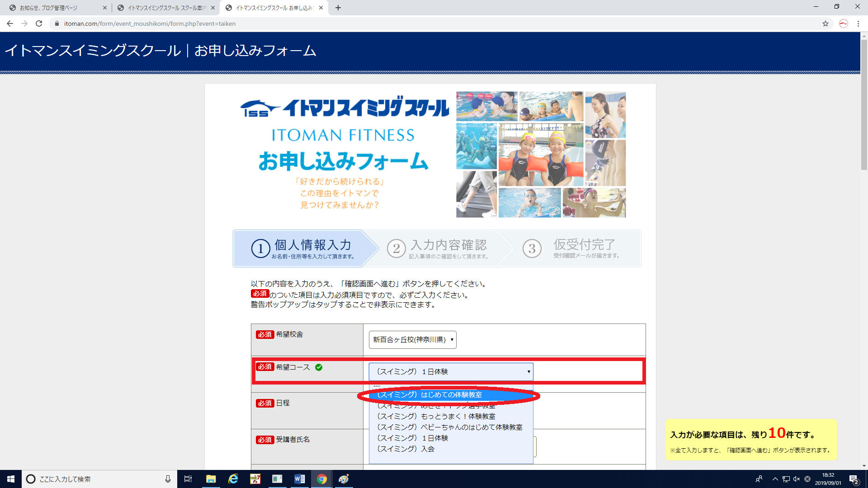This screenshot has width=868, height=488.
Task: Open the Chrome three-dot menu
Action: pos(858,23)
